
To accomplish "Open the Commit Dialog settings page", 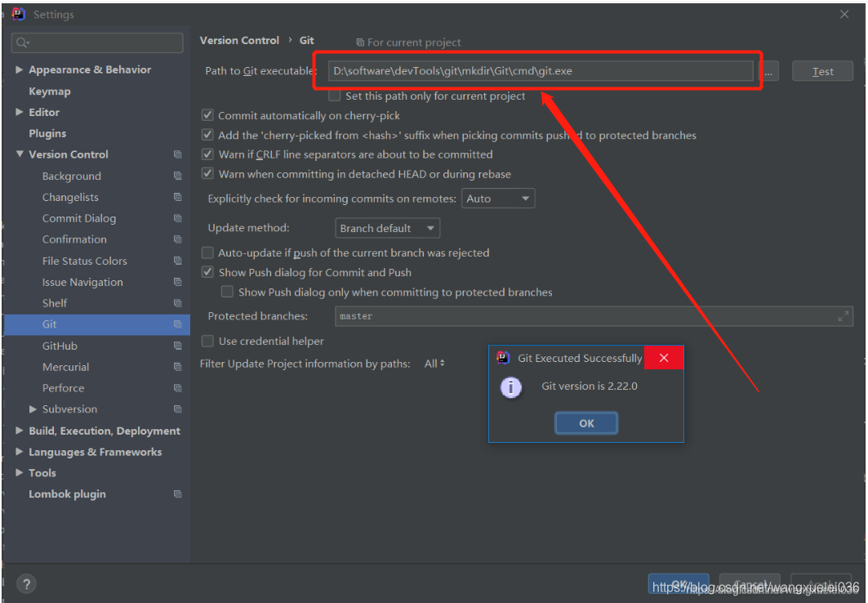I will (x=79, y=219).
